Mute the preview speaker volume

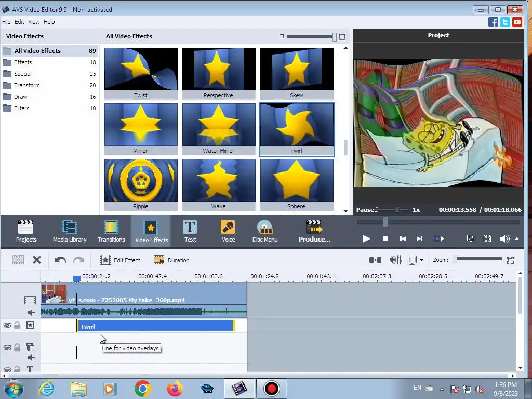504,239
